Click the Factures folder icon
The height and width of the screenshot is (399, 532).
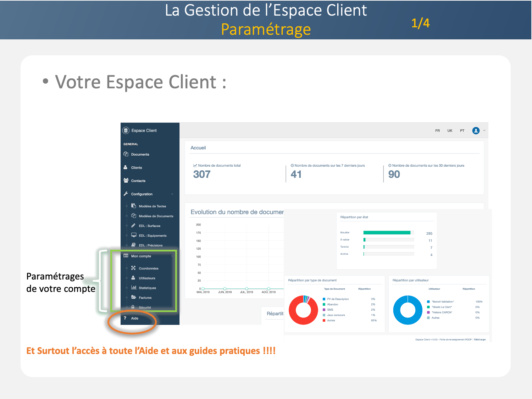[134, 297]
